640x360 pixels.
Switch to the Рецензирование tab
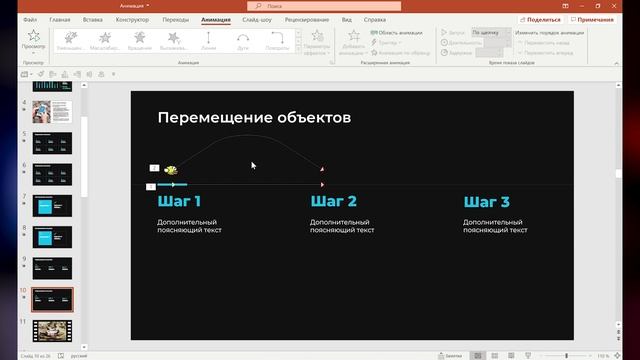tap(307, 20)
